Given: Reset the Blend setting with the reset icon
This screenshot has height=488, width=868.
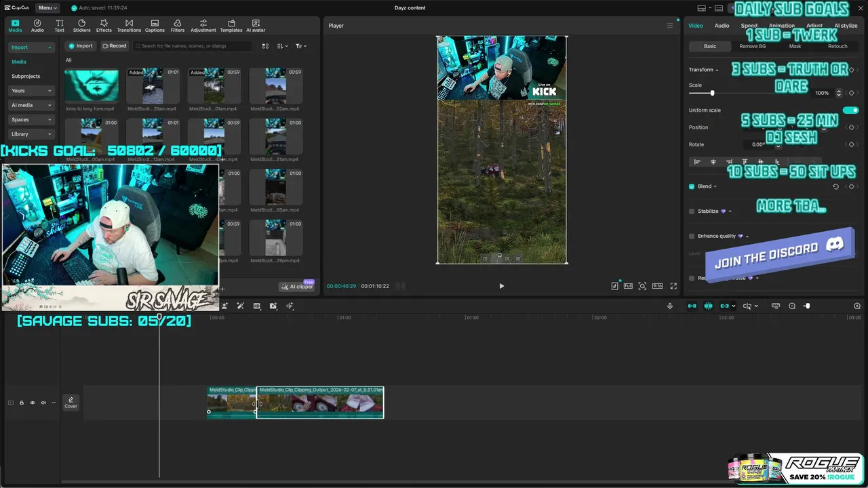Looking at the screenshot, I should point(835,186).
